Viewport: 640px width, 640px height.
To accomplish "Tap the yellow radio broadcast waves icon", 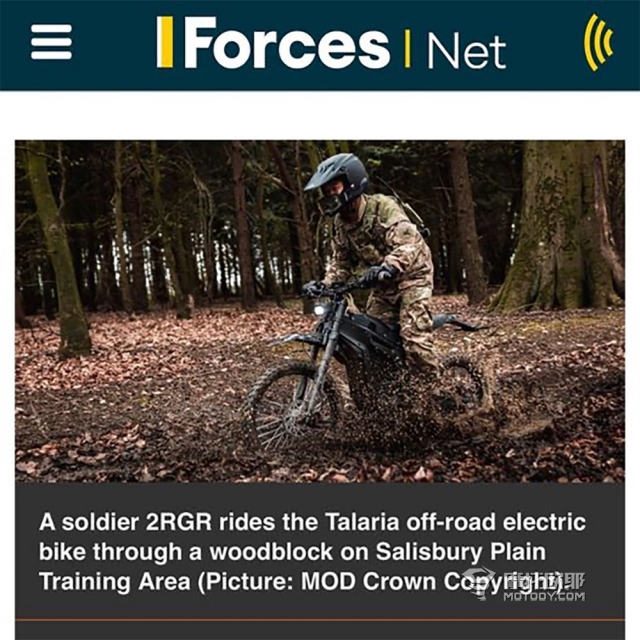I will (x=599, y=42).
